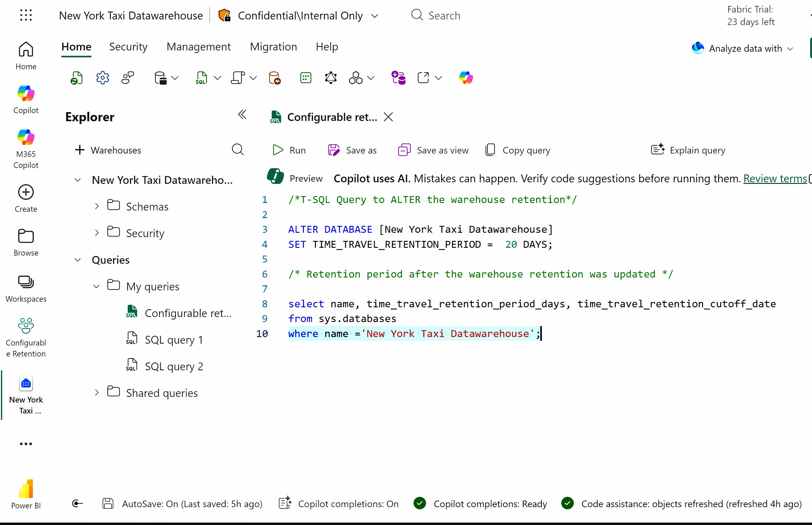Switch to the Management ribbon tab
This screenshot has width=812, height=525.
point(198,47)
